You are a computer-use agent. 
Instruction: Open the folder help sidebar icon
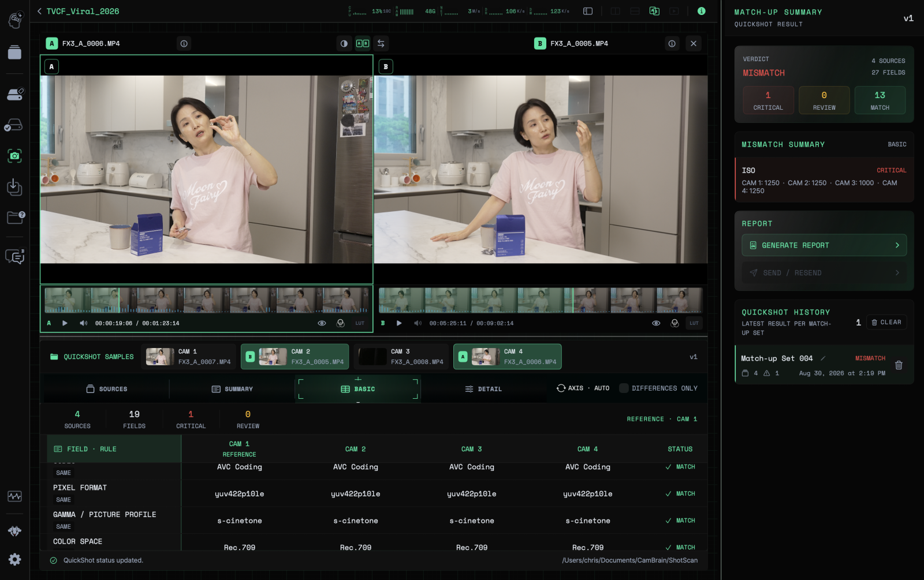(16, 217)
